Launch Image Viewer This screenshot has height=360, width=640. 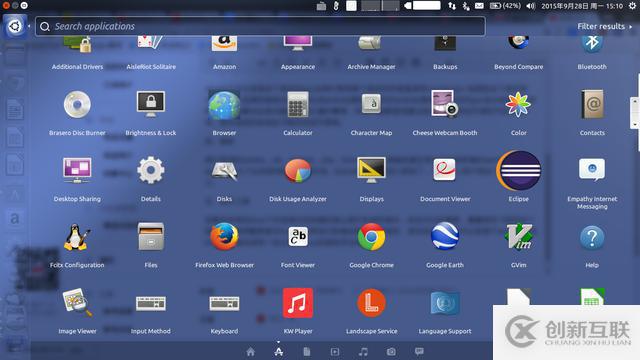(x=77, y=302)
